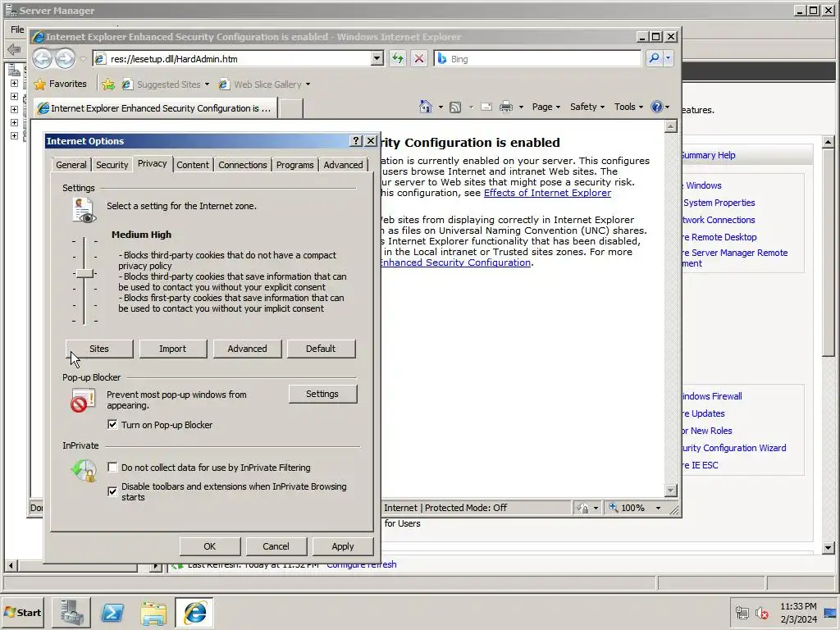The height and width of the screenshot is (630, 840).
Task: Click Apply in Internet Options
Action: pos(343,546)
